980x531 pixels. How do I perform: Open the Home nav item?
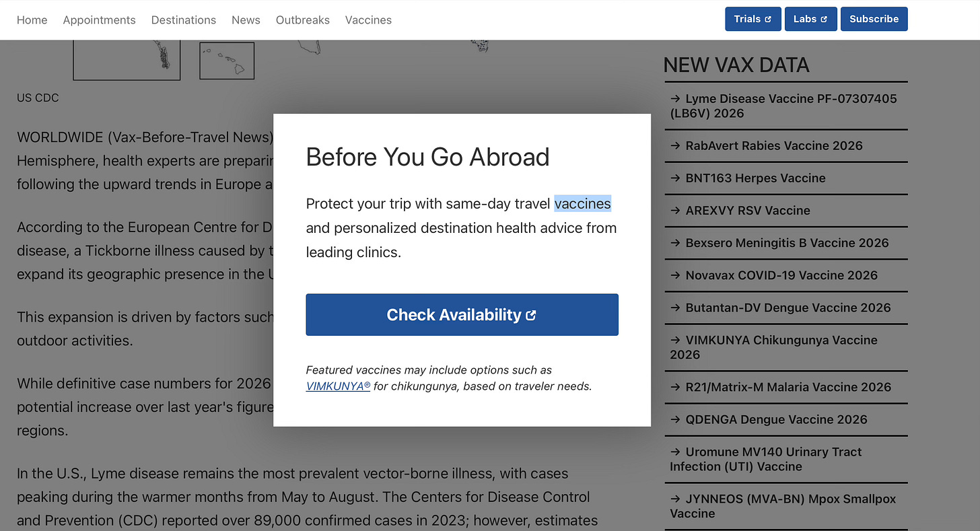tap(32, 20)
